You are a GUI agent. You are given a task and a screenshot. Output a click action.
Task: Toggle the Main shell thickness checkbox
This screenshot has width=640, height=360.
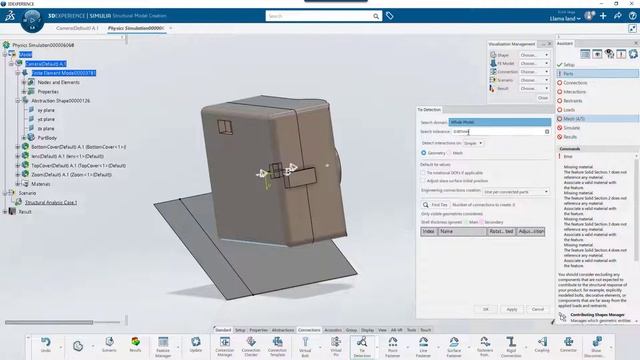(x=466, y=222)
